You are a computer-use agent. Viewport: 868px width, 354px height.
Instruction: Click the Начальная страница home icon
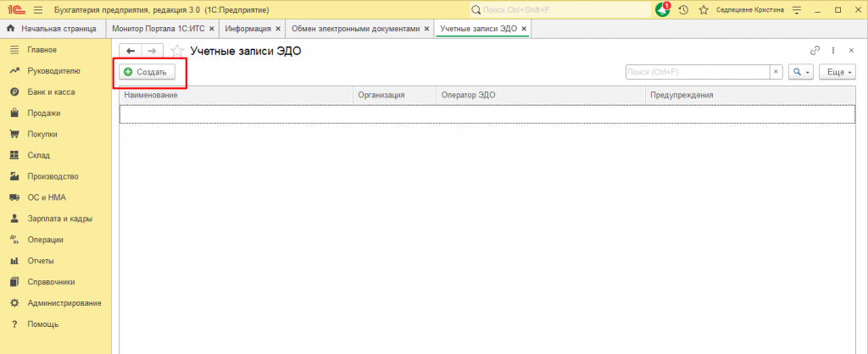pos(10,28)
